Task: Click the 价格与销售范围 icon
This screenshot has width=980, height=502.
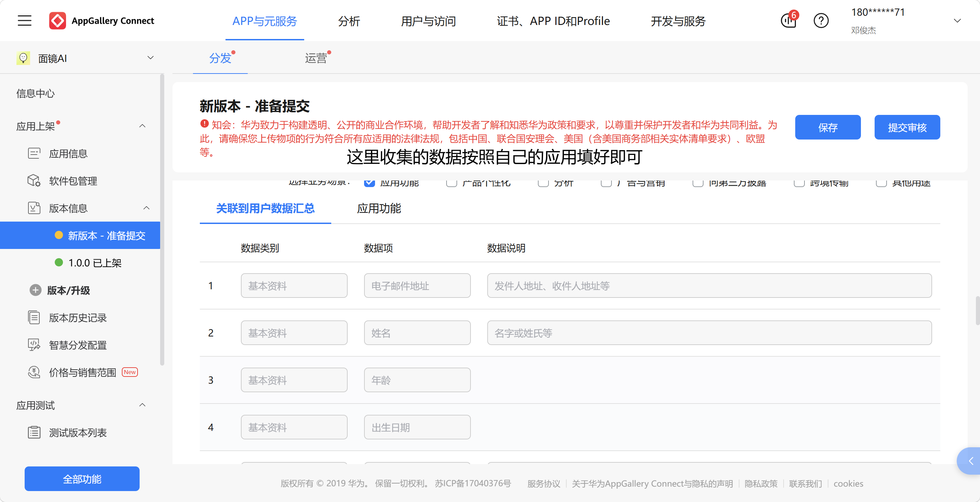Action: point(34,372)
